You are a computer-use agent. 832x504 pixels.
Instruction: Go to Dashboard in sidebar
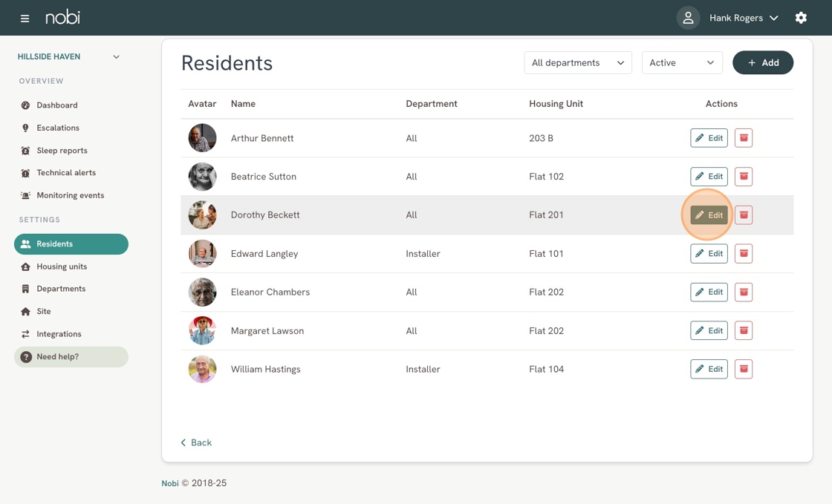pyautogui.click(x=57, y=105)
